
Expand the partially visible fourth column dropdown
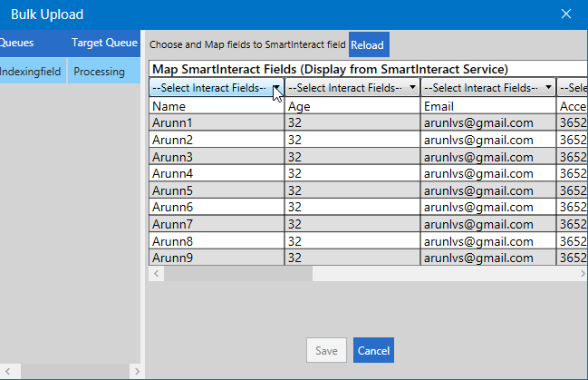[571, 88]
